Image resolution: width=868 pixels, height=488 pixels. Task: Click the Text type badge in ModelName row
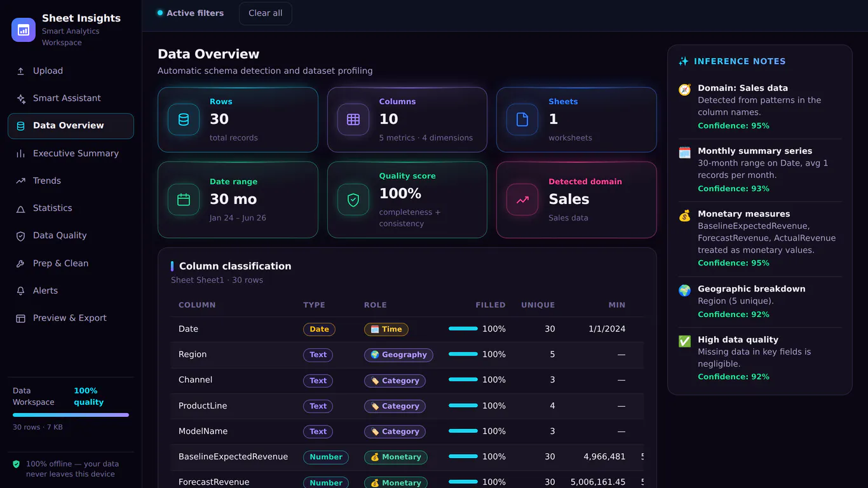(x=318, y=431)
